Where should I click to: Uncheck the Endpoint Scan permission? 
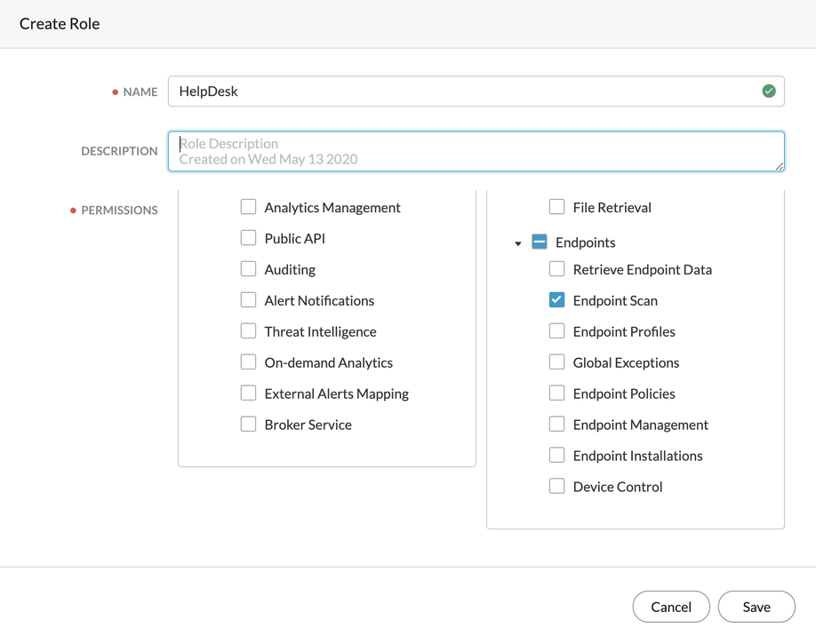click(556, 300)
